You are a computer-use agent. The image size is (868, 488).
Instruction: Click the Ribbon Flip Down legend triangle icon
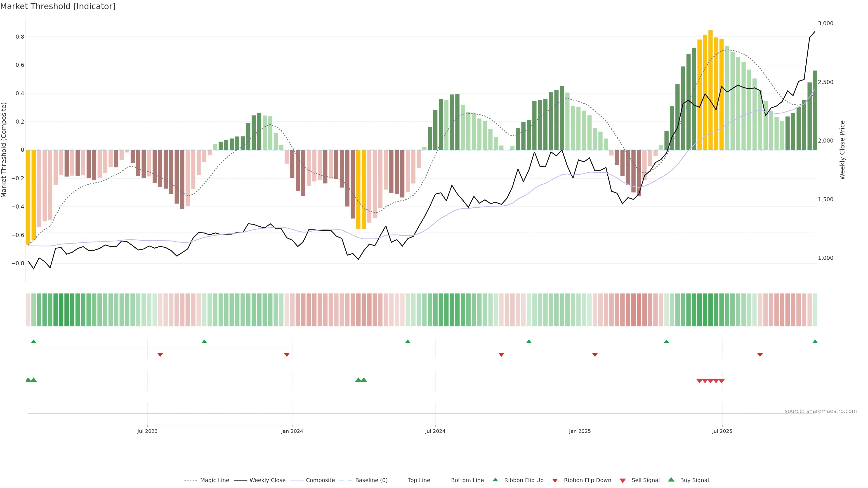click(555, 481)
